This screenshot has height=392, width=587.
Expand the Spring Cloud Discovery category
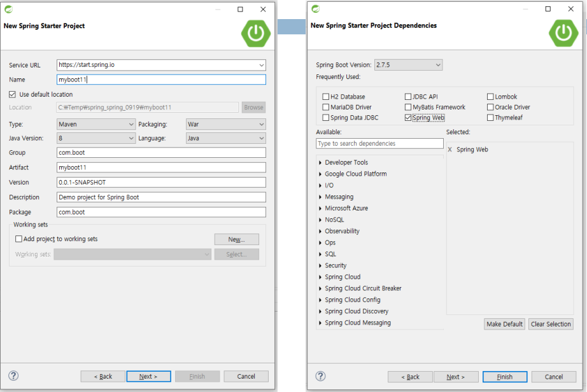coord(320,311)
